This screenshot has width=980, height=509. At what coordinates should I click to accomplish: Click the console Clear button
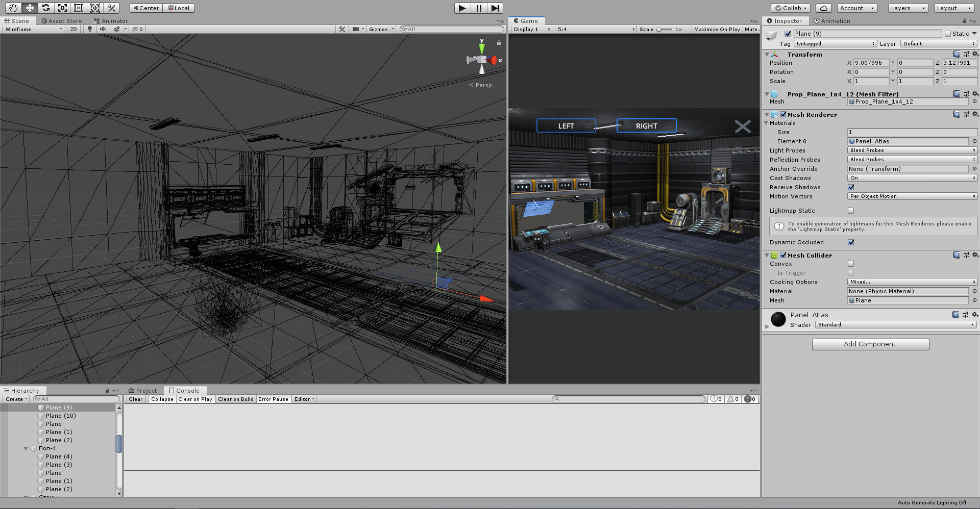pos(136,399)
